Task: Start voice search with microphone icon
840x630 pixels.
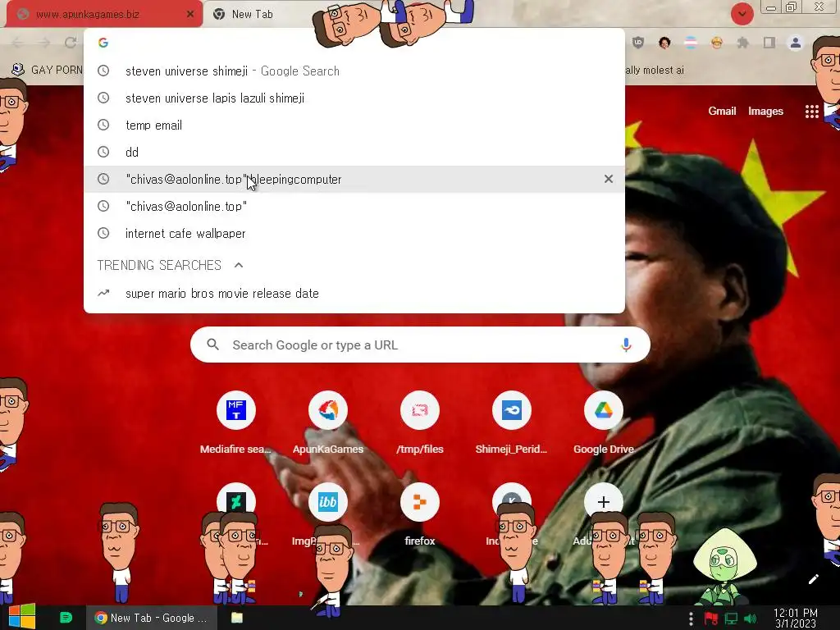Action: pyautogui.click(x=626, y=345)
